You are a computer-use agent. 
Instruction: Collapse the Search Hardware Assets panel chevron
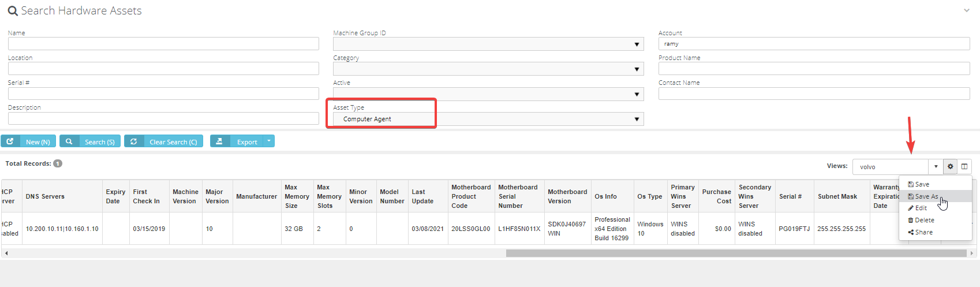966,10
